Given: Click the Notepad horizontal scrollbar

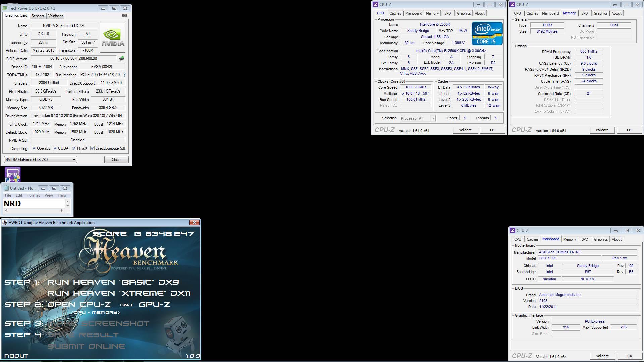Looking at the screenshot, I should [34, 211].
